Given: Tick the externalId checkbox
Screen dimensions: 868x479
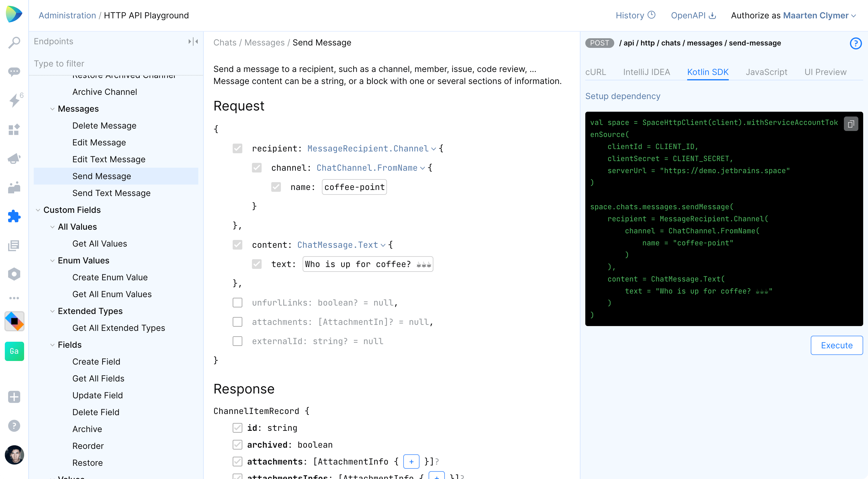Looking at the screenshot, I should [x=237, y=341].
